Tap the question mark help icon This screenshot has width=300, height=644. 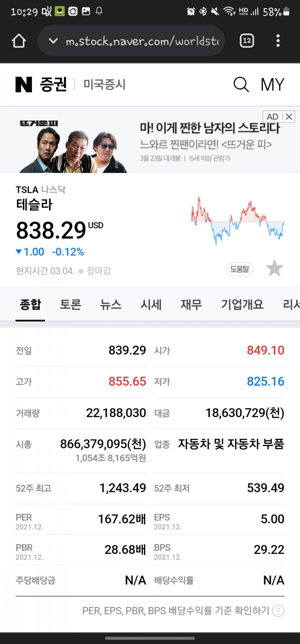tap(278, 611)
